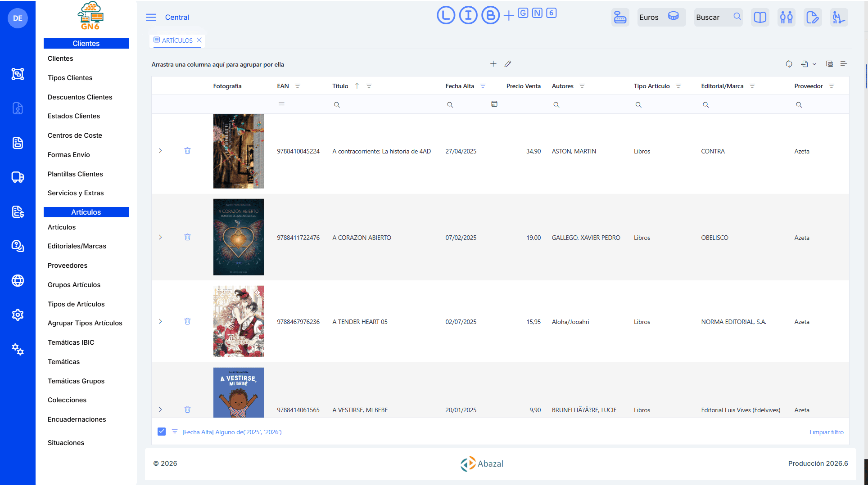
Task: Open the hamburger menu next to Central
Action: tap(151, 17)
